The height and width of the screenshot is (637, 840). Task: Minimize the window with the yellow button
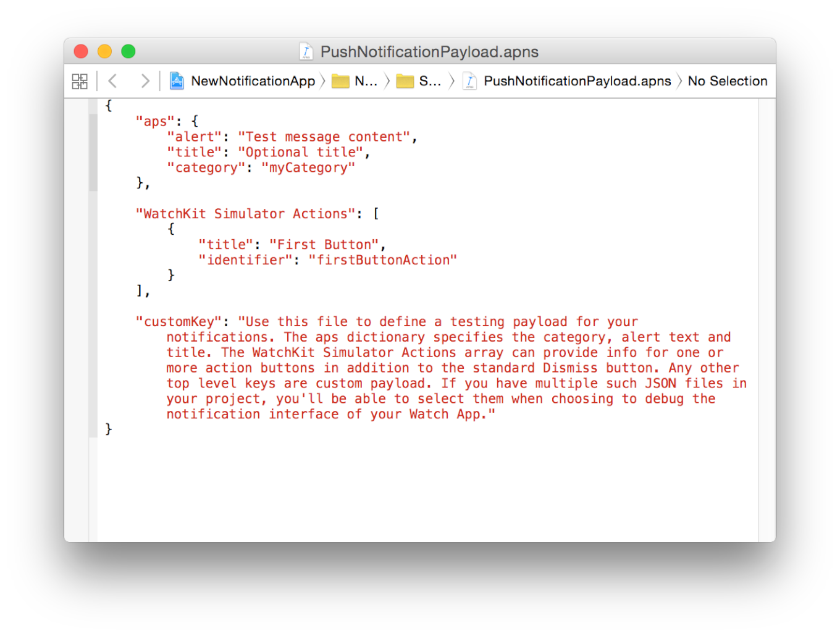pos(105,51)
